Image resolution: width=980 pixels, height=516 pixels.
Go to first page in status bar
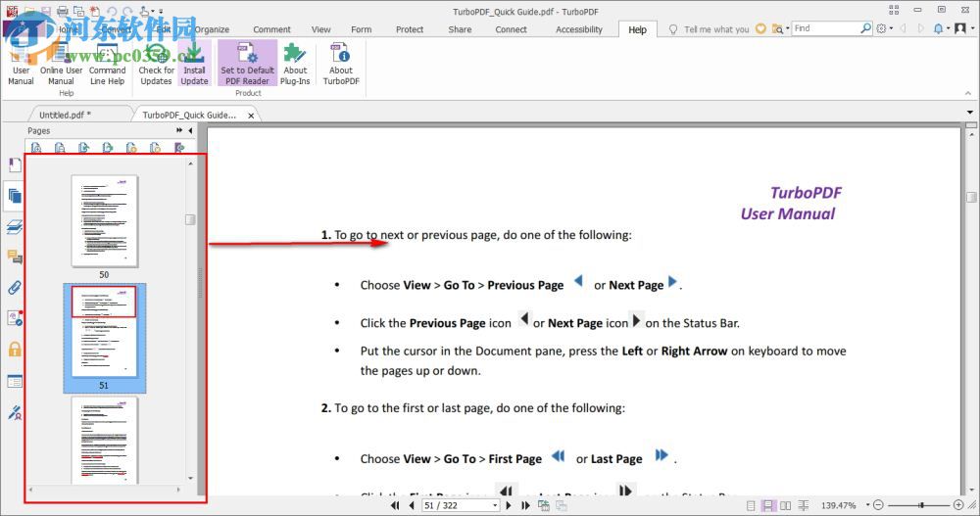[395, 505]
